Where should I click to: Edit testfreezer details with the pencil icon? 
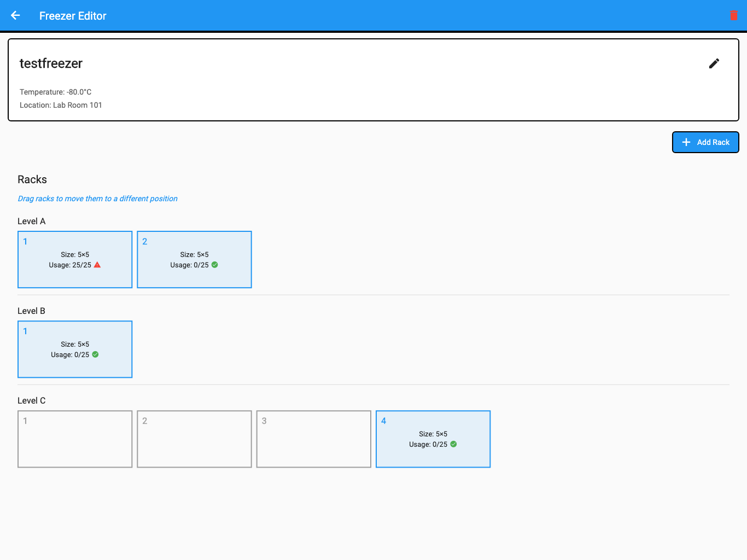pos(714,63)
